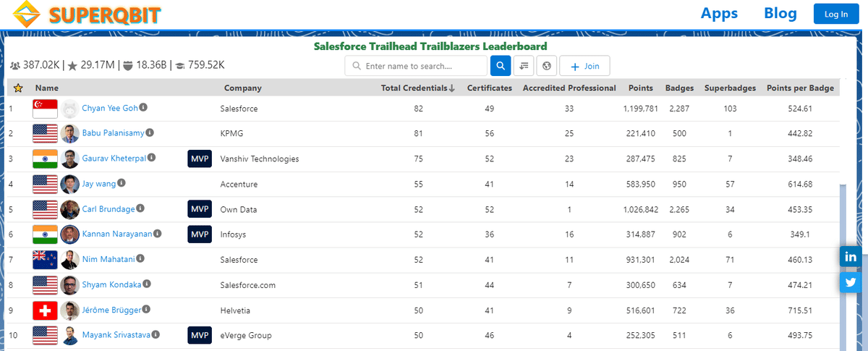
Task: Click info icon next to Nim Mahatani
Action: (141, 258)
